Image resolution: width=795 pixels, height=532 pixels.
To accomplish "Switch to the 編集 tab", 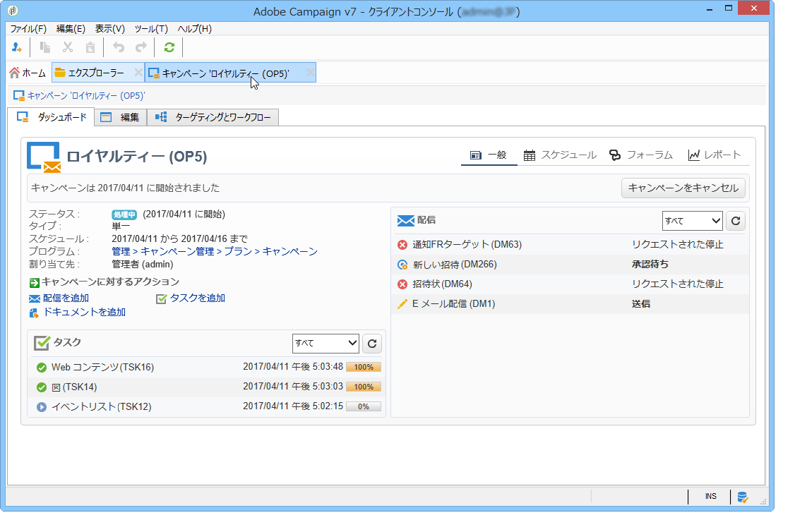I will [x=120, y=118].
